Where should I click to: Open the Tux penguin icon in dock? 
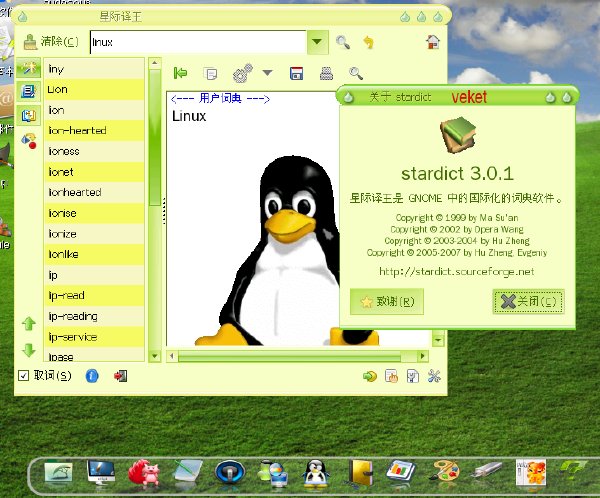pos(316,474)
